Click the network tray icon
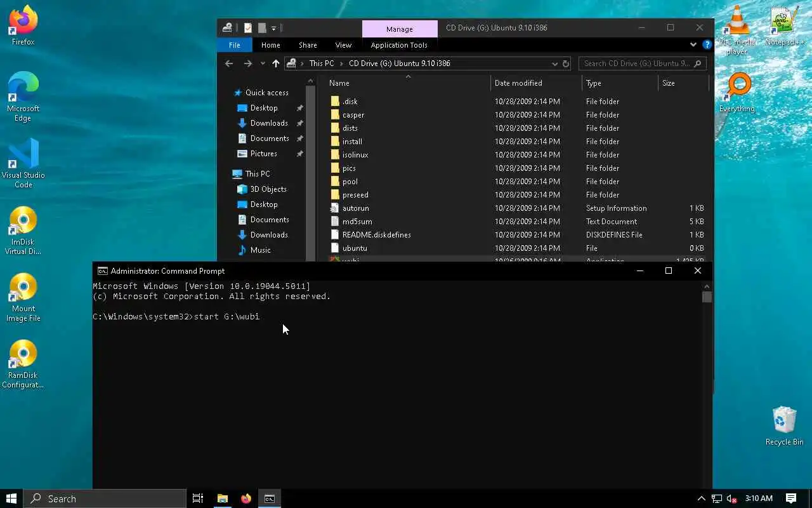The image size is (812, 508). point(717,498)
